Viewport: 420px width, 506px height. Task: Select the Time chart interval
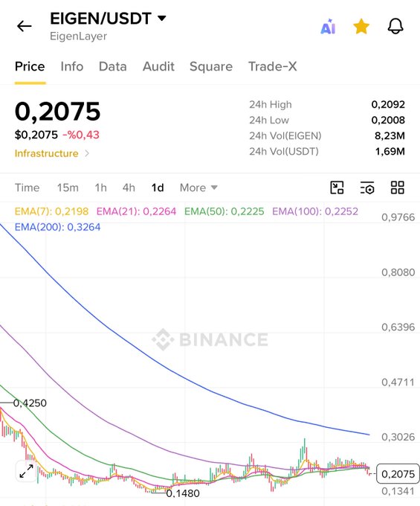tap(27, 188)
